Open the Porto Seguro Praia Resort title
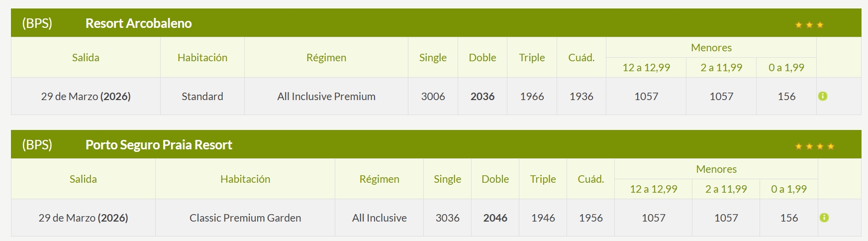Screen dimensions: 868x241 [159, 145]
